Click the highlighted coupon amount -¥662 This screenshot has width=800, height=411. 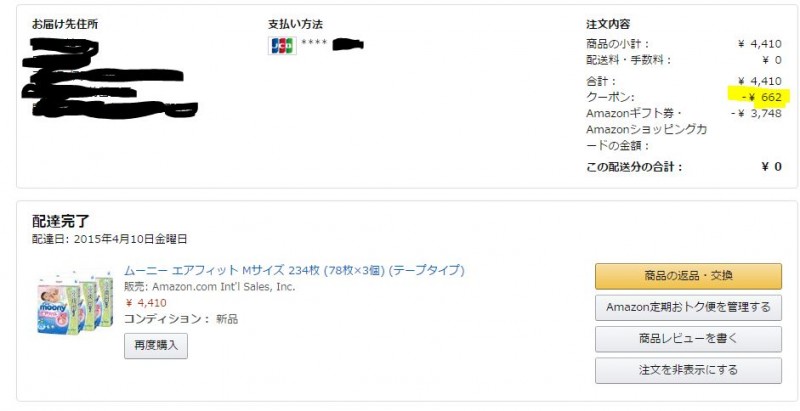pyautogui.click(x=762, y=97)
